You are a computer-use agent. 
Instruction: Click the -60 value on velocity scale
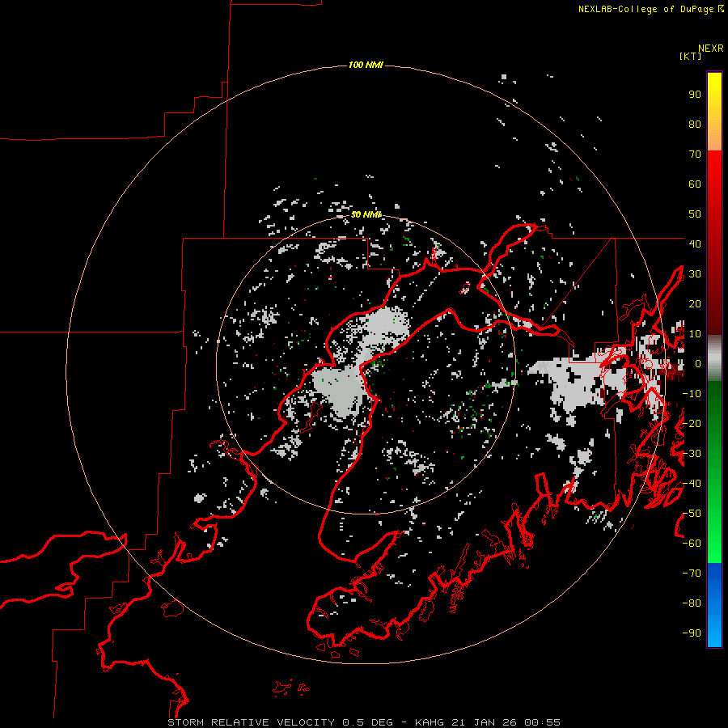tap(692, 544)
